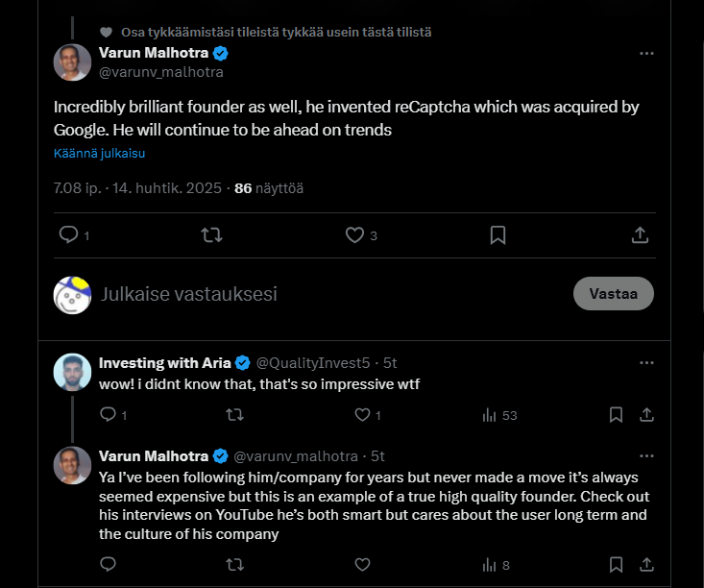
Task: Like the main post with 3 likes
Action: (354, 234)
